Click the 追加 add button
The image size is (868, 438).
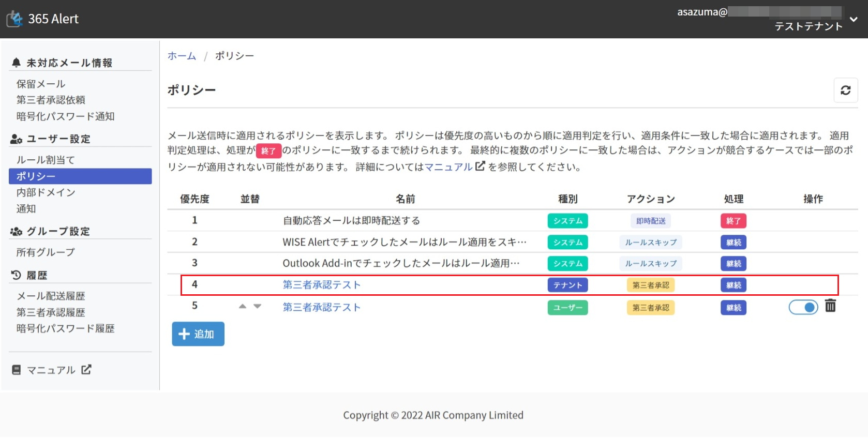click(198, 334)
